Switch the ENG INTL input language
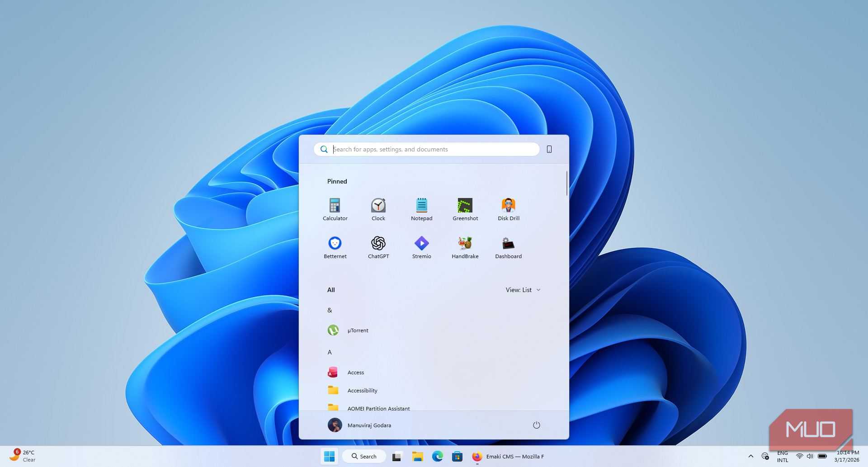The width and height of the screenshot is (868, 467). [x=783, y=456]
